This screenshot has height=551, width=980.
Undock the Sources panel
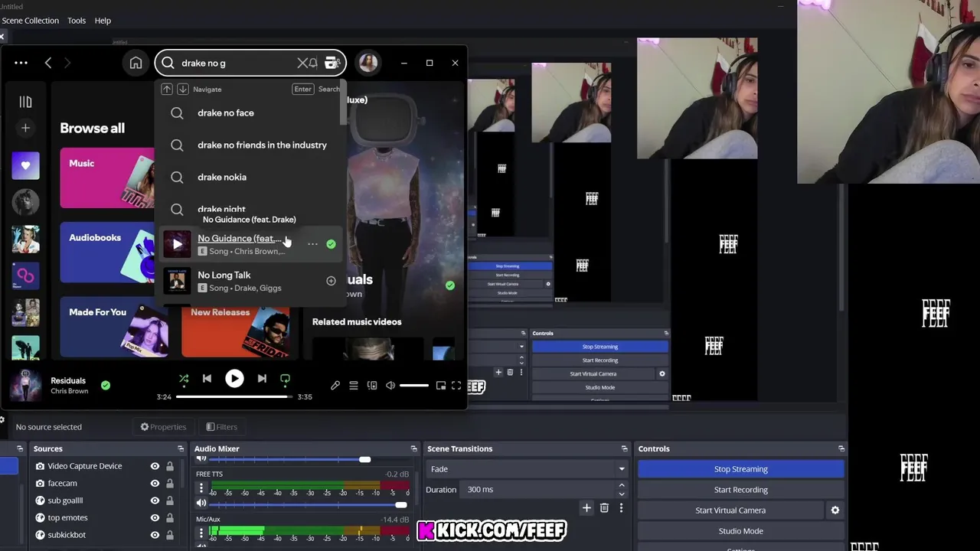click(x=181, y=449)
